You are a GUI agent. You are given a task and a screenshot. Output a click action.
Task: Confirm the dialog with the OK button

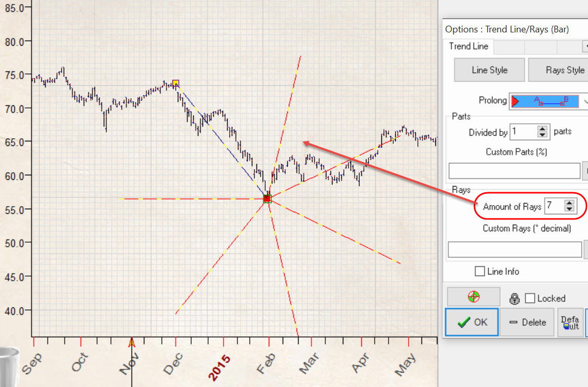pyautogui.click(x=472, y=322)
